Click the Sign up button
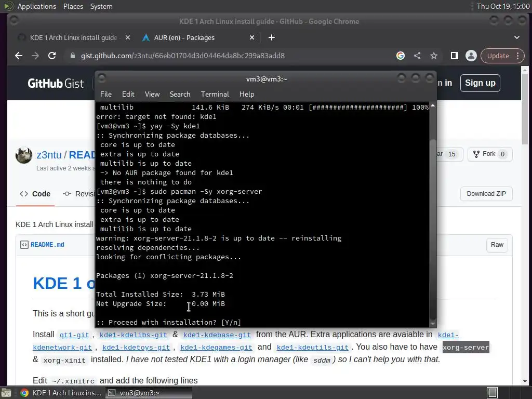This screenshot has width=532, height=399. [480, 83]
